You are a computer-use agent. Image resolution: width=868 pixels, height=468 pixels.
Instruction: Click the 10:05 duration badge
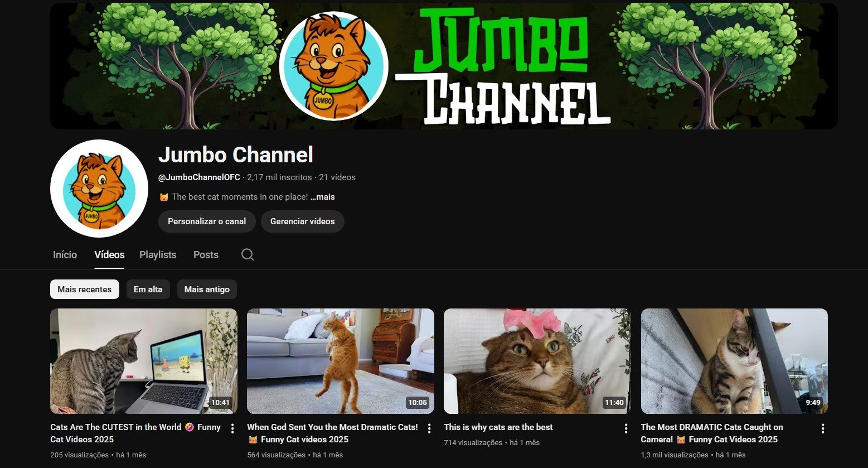coord(418,402)
